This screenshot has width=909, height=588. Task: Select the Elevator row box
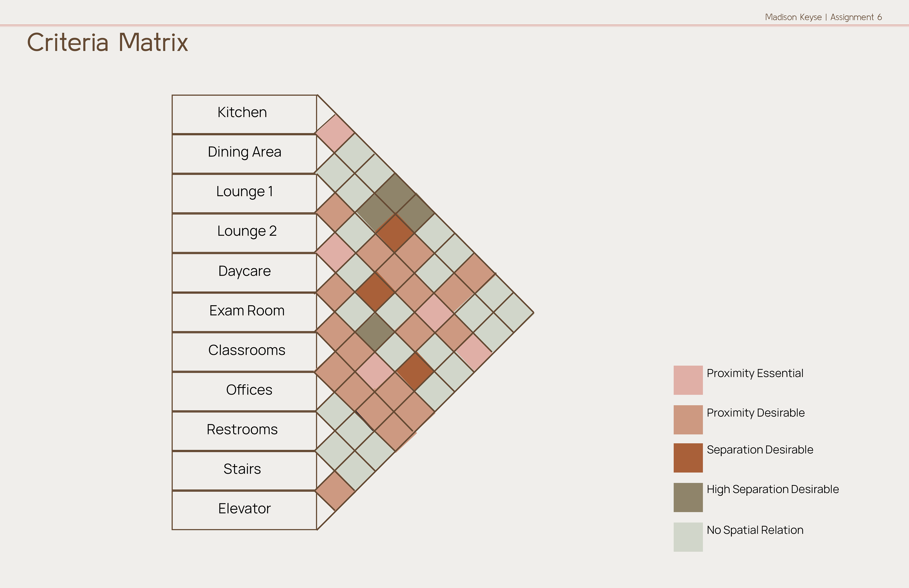pos(245,510)
